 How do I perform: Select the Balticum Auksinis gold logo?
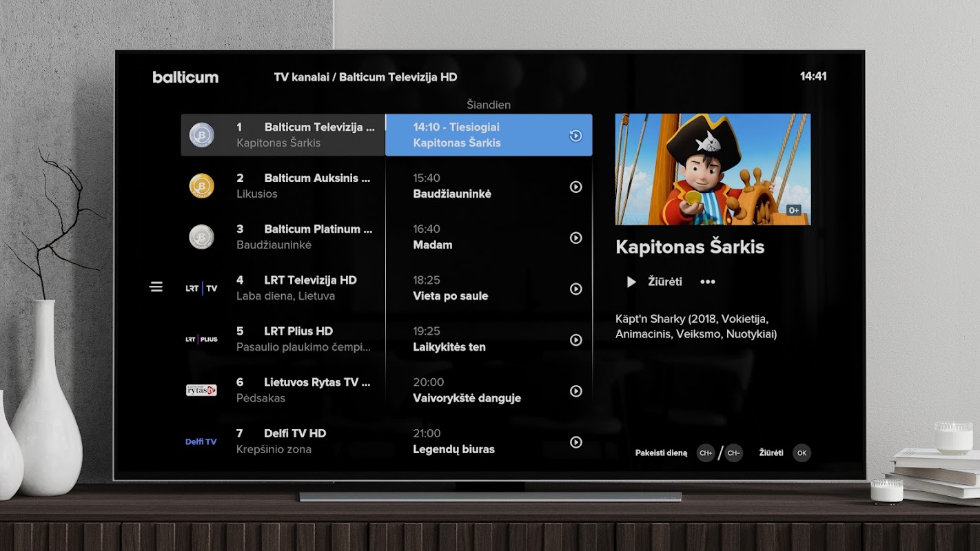click(x=202, y=186)
